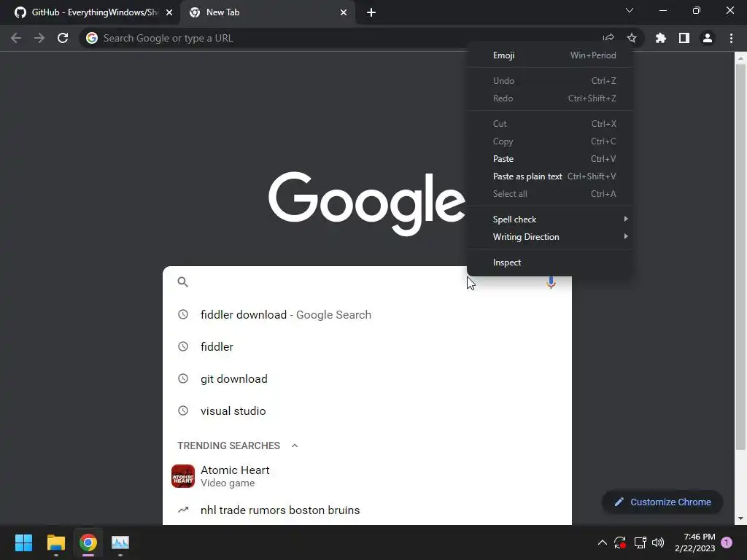This screenshot has width=747, height=560.
Task: Select the fiddler download suggestion
Action: [367, 314]
